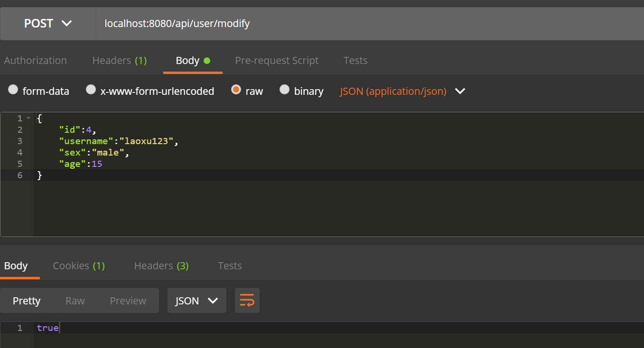Open the response Body tab

(16, 266)
